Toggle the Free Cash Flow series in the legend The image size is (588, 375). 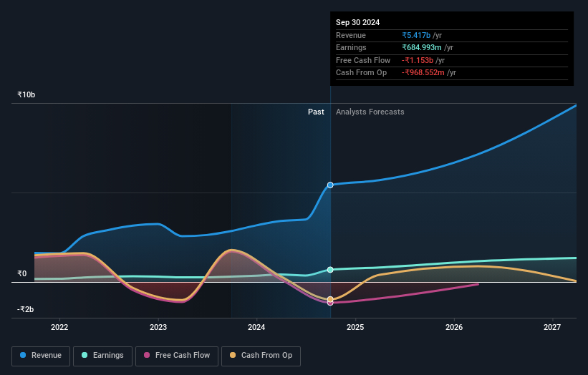[177, 356]
